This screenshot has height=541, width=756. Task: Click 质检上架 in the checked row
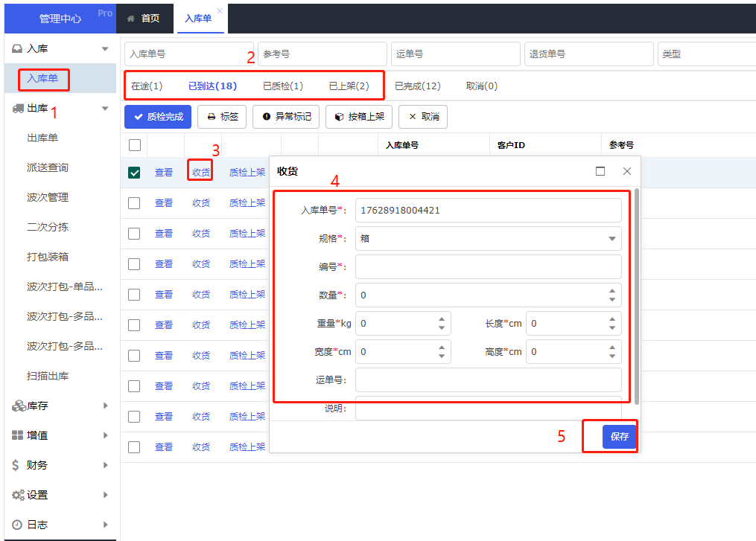pyautogui.click(x=247, y=173)
